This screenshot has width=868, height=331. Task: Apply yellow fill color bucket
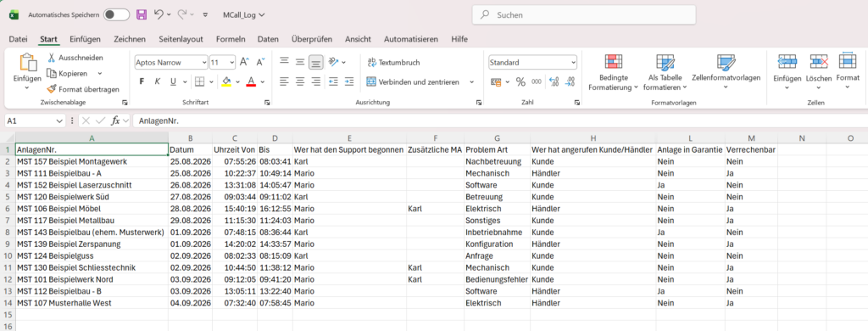[x=225, y=81]
